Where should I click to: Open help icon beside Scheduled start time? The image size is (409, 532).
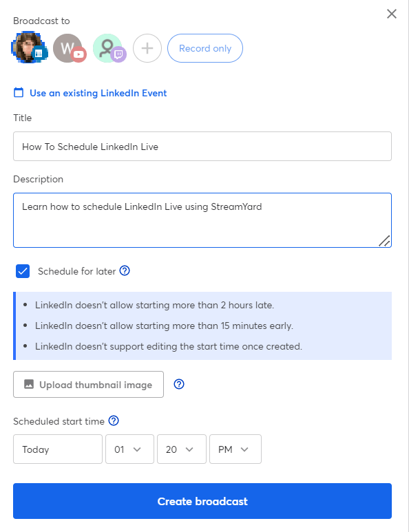click(x=114, y=421)
